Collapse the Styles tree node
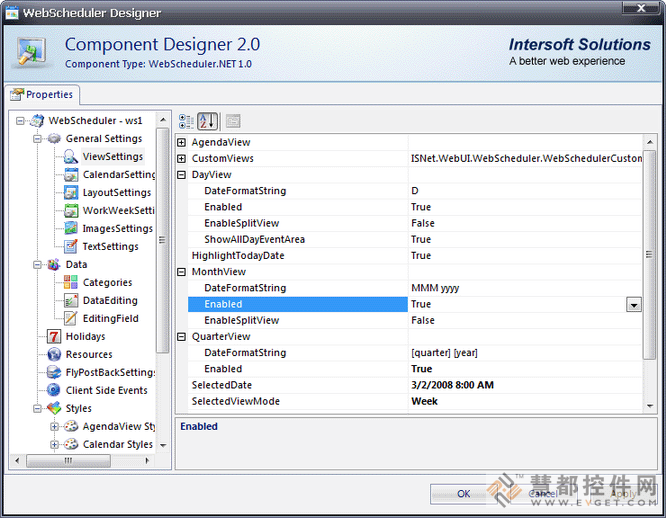 [x=37, y=408]
